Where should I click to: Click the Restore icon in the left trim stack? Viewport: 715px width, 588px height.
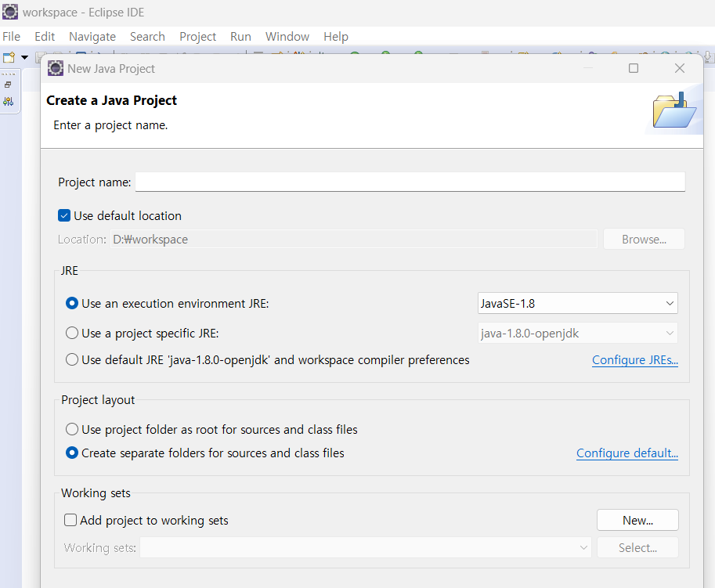[8, 85]
